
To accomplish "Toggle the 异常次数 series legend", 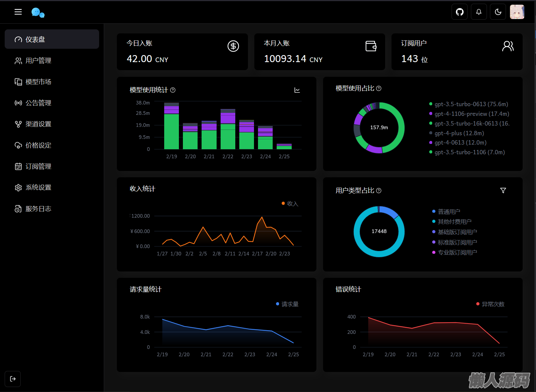I will [x=490, y=304].
